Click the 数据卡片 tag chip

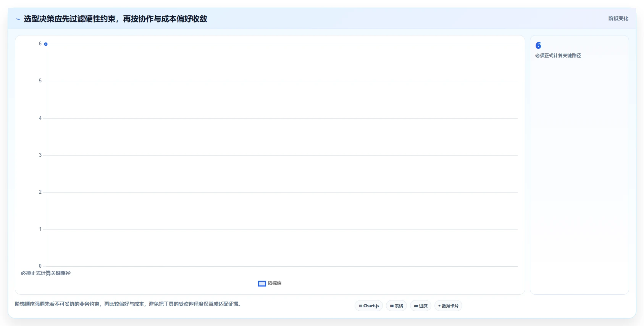click(448, 306)
